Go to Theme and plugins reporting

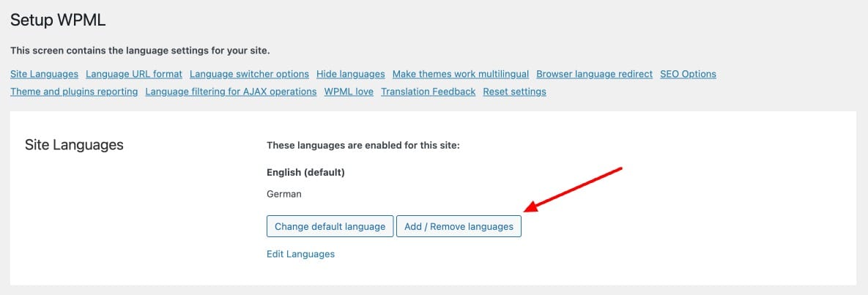pyautogui.click(x=74, y=92)
